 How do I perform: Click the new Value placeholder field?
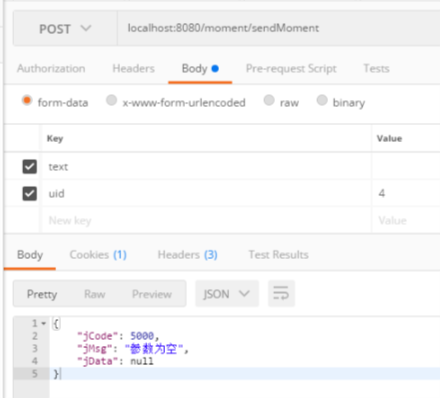click(406, 220)
